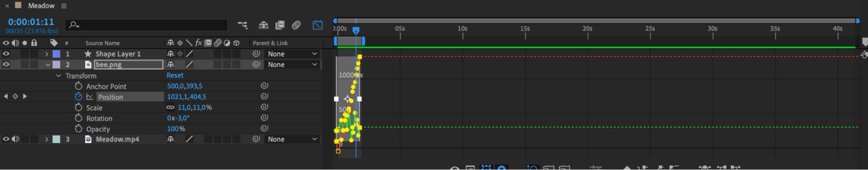Screen dimensions: 868x170
Task: Click the Rotation stopwatch icon
Action: [79, 118]
